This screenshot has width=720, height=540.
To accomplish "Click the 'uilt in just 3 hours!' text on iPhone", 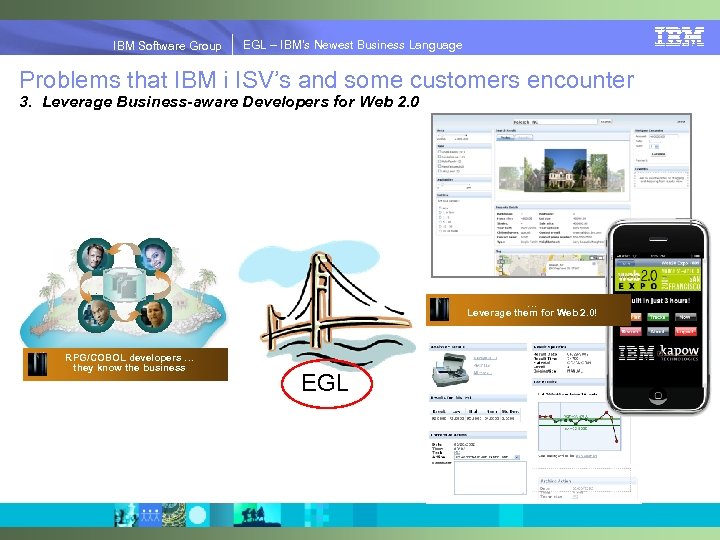I will tap(661, 300).
